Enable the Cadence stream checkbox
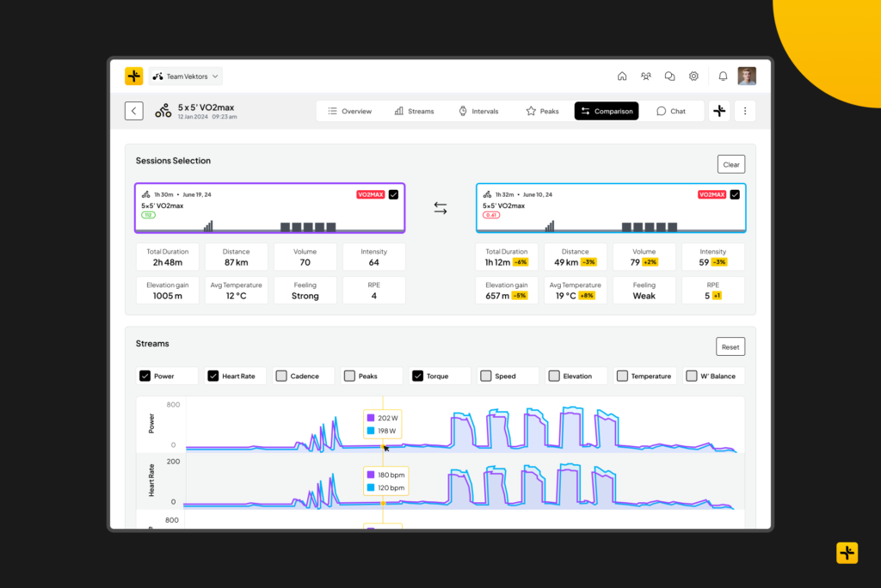 [x=281, y=377]
